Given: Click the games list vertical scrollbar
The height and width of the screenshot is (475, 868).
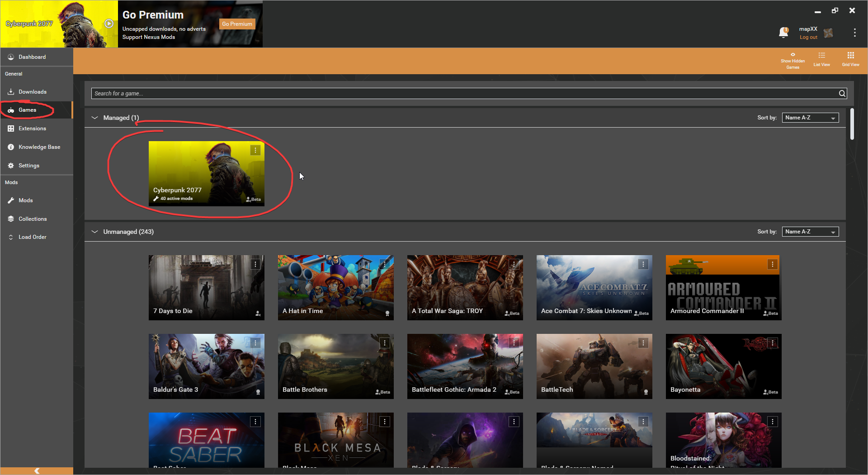Looking at the screenshot, I should click(852, 124).
